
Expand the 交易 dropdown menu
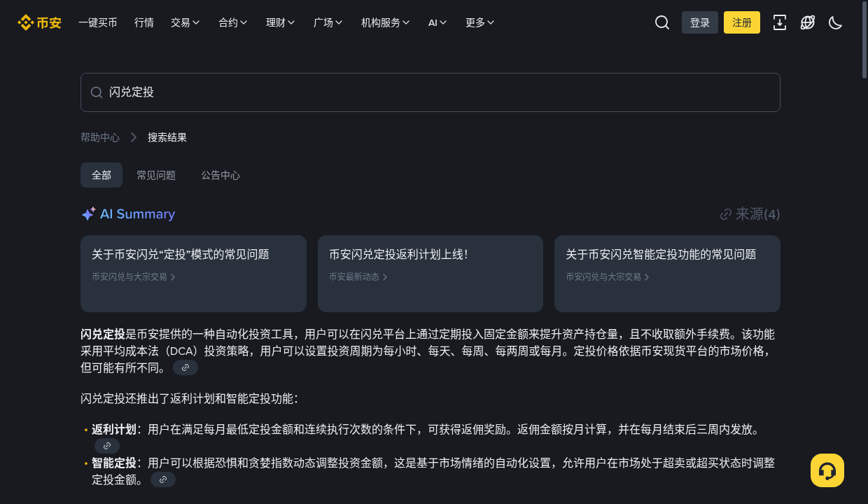[x=185, y=22]
